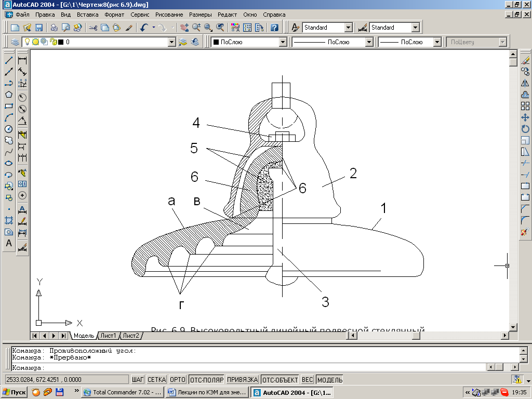The image size is (532, 399).
Task: Click the Undo arrow icon
Action: pos(144,28)
